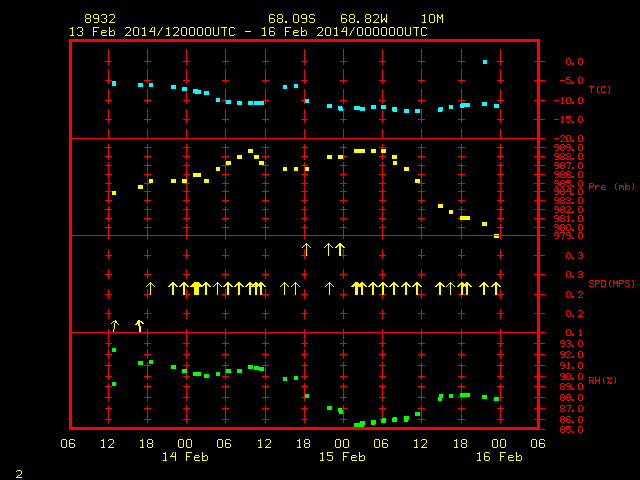Click the 68.82W longitude text
This screenshot has width=640, height=480.
[364, 19]
